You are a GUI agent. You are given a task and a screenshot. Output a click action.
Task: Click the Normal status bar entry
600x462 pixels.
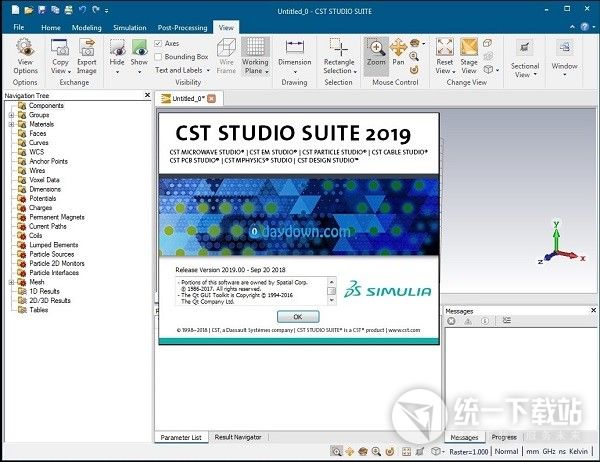(x=506, y=452)
